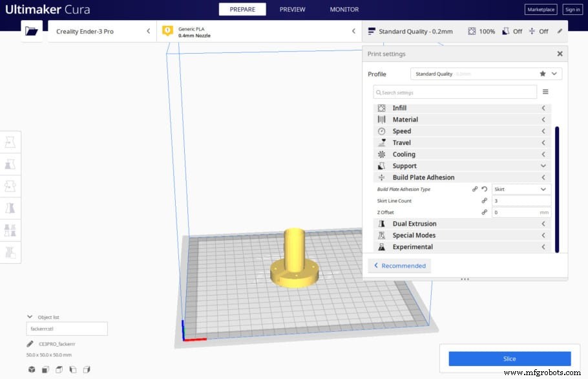Collapse the Object list panel
Screen dimensions: 588x379
(30, 316)
